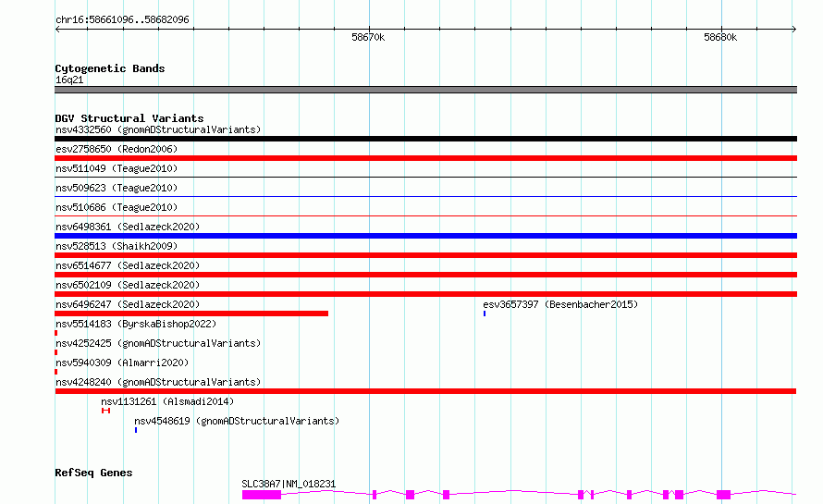Open the esv2758650 (Redon2006) label
The width and height of the screenshot is (823, 504).
[117, 149]
